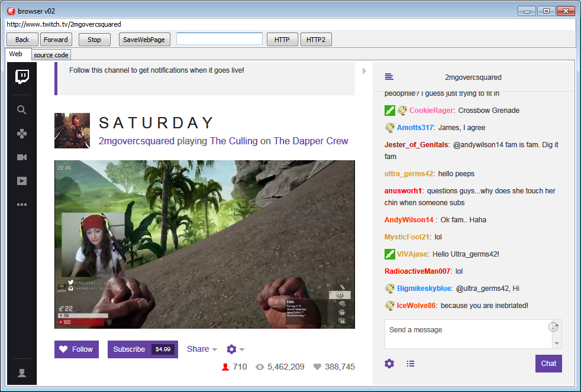Click the red viewer count icon by 710
Screen dimensions: 581x392
[225, 367]
